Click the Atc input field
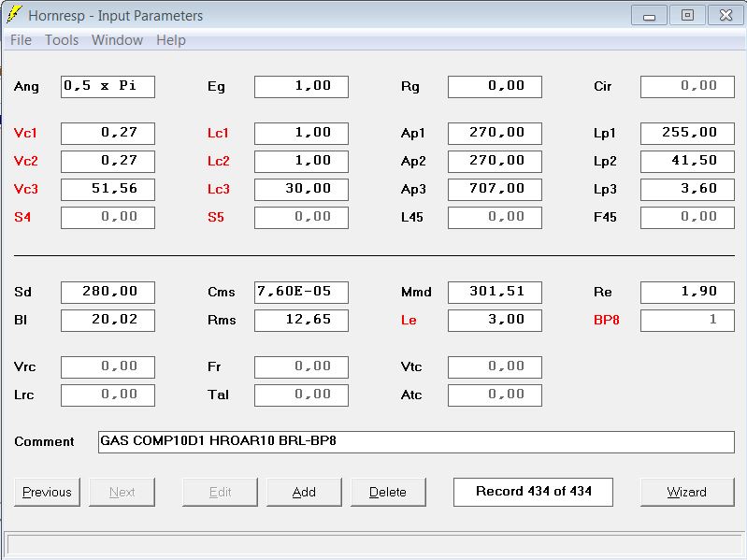 495,395
